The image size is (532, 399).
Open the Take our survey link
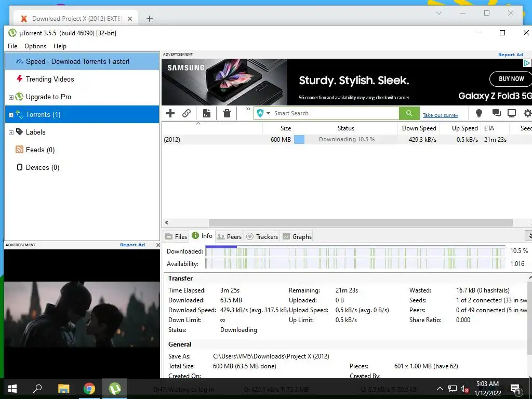click(441, 115)
